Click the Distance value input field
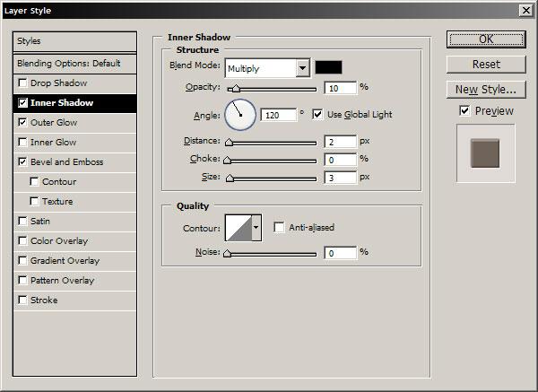 click(339, 142)
